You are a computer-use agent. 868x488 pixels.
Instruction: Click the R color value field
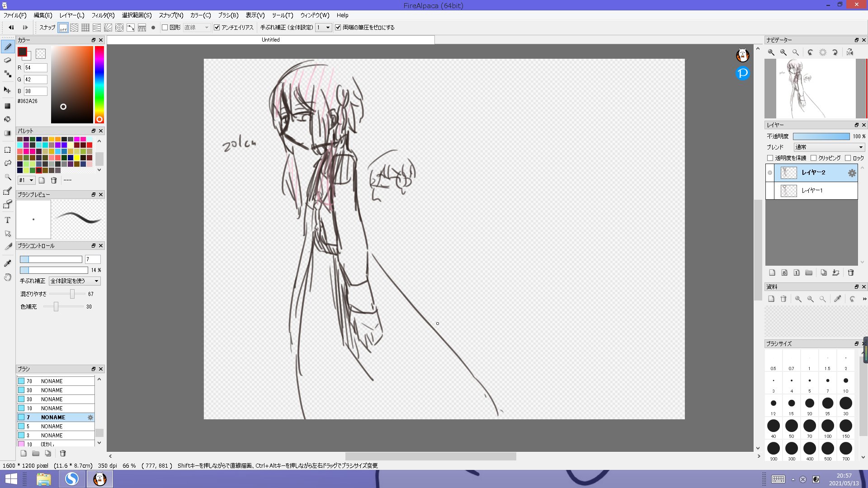(36, 68)
